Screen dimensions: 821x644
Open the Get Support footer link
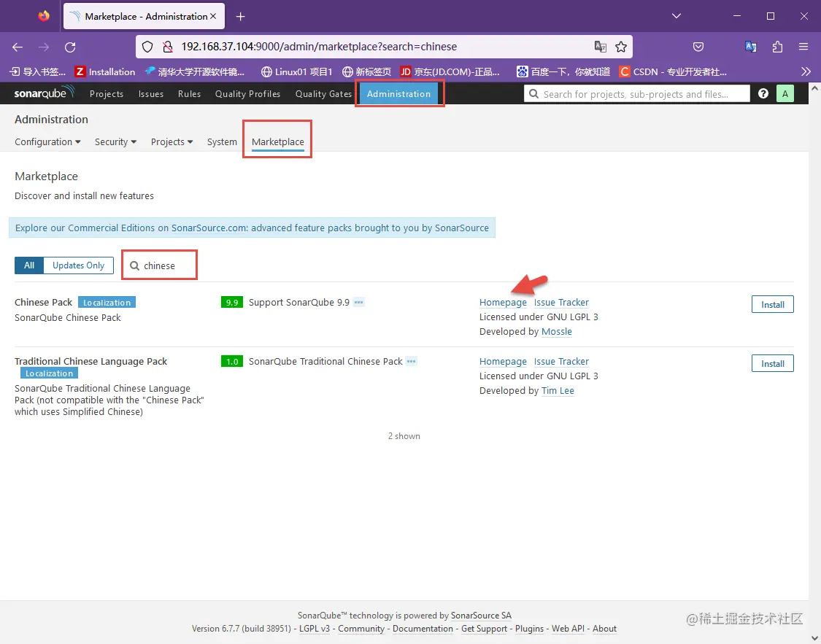point(484,629)
